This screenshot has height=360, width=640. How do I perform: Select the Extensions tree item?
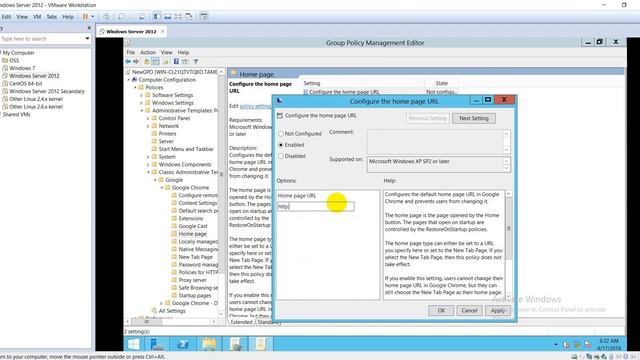[x=191, y=218]
